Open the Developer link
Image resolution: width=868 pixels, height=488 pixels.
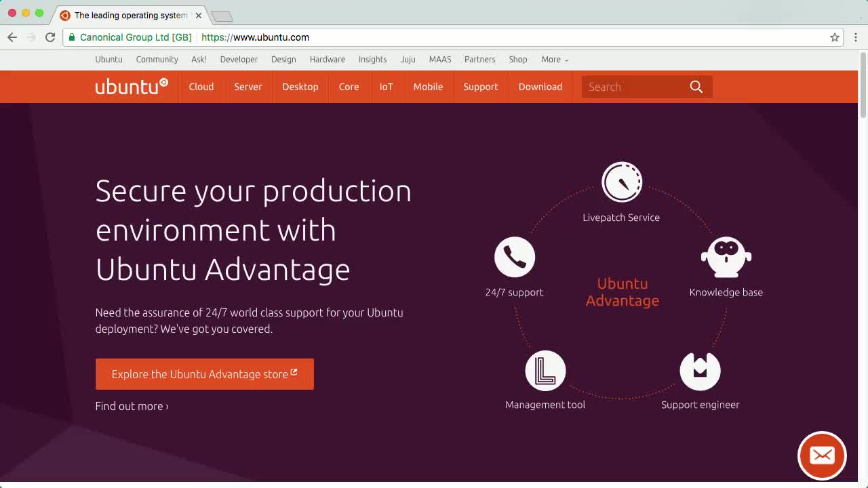point(239,60)
